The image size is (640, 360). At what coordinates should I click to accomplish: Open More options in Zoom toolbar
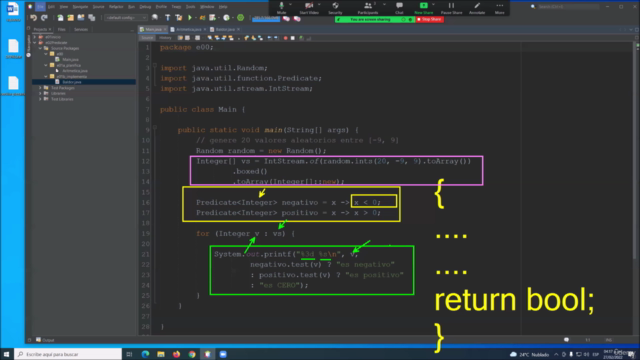coord(500,8)
